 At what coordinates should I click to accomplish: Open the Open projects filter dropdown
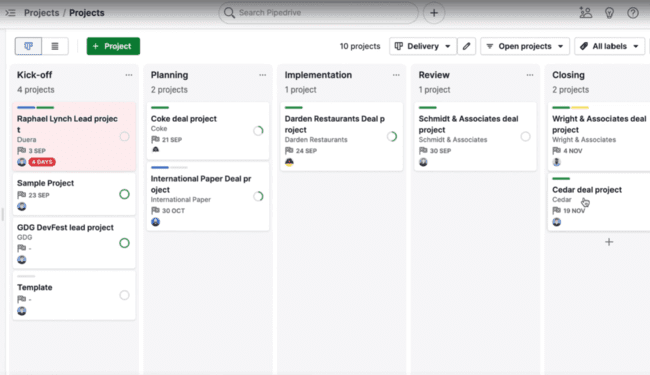point(525,46)
